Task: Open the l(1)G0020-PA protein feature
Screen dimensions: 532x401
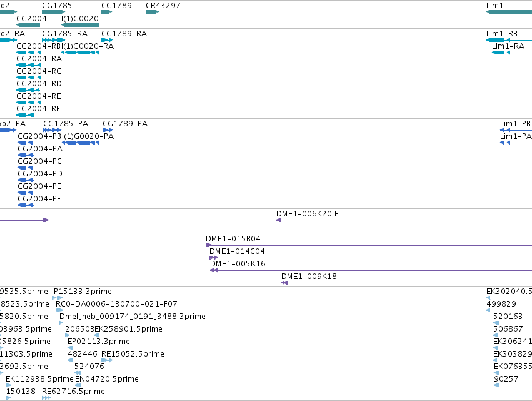Action: coord(81,143)
